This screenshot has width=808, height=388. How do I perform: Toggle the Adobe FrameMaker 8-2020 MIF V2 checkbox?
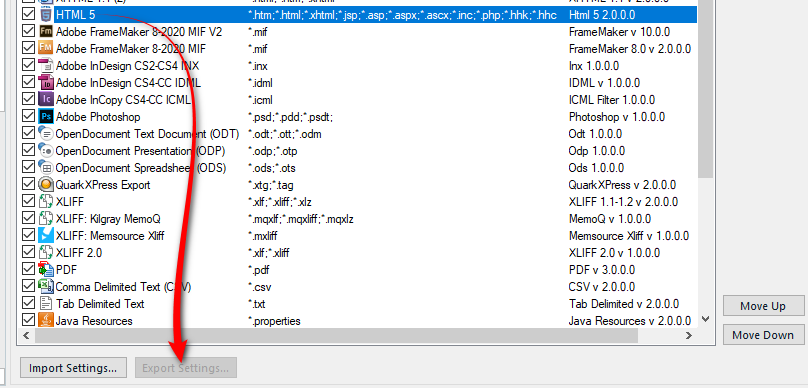coord(28,32)
